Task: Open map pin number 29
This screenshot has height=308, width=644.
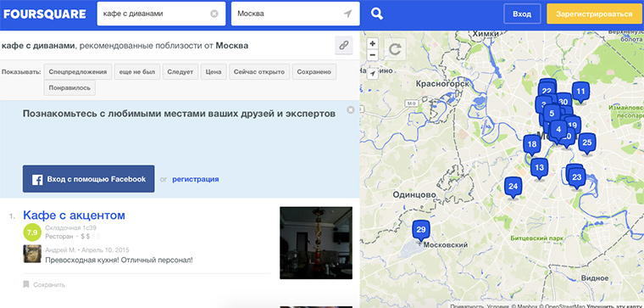Action: (420, 231)
